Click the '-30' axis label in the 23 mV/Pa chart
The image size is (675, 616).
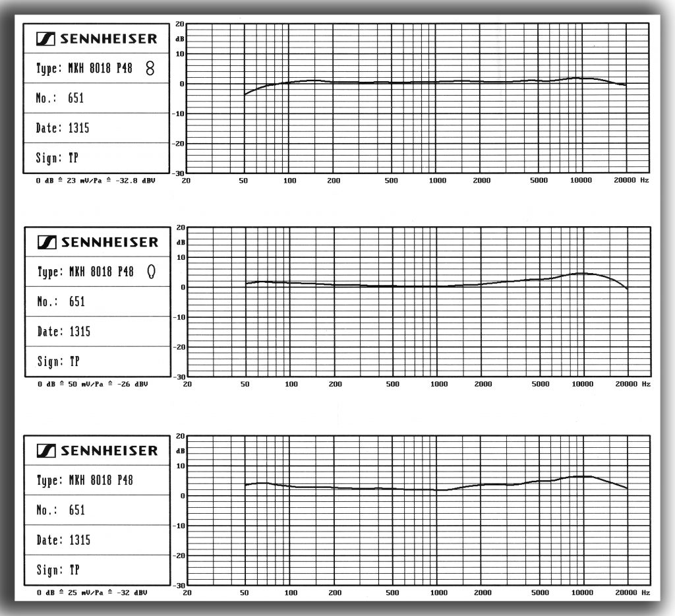pyautogui.click(x=178, y=173)
